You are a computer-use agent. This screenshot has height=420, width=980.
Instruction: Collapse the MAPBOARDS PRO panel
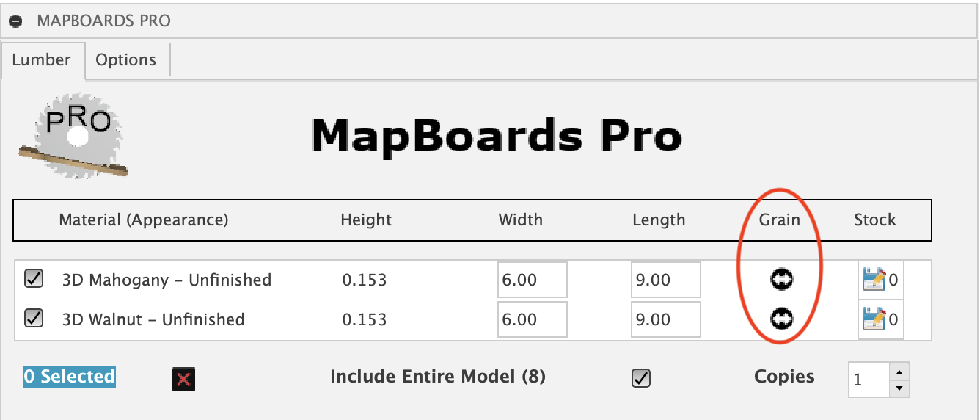15,21
